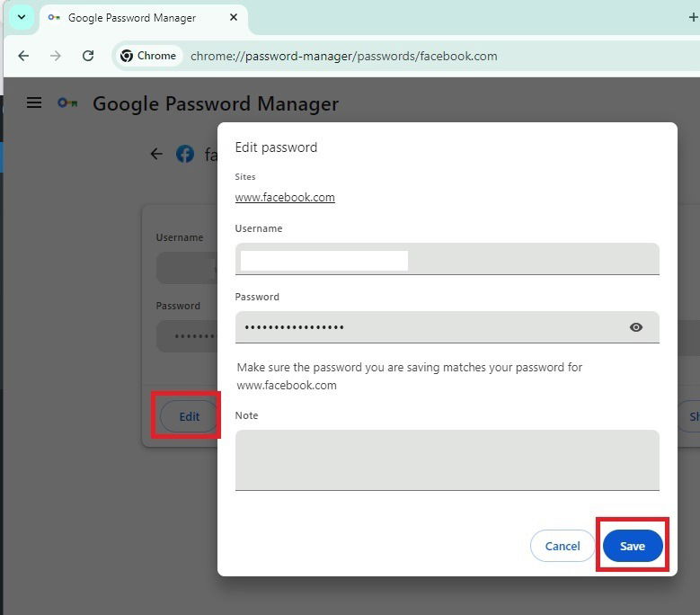Click the background Username field on the page
The image size is (700, 615).
pyautogui.click(x=187, y=268)
